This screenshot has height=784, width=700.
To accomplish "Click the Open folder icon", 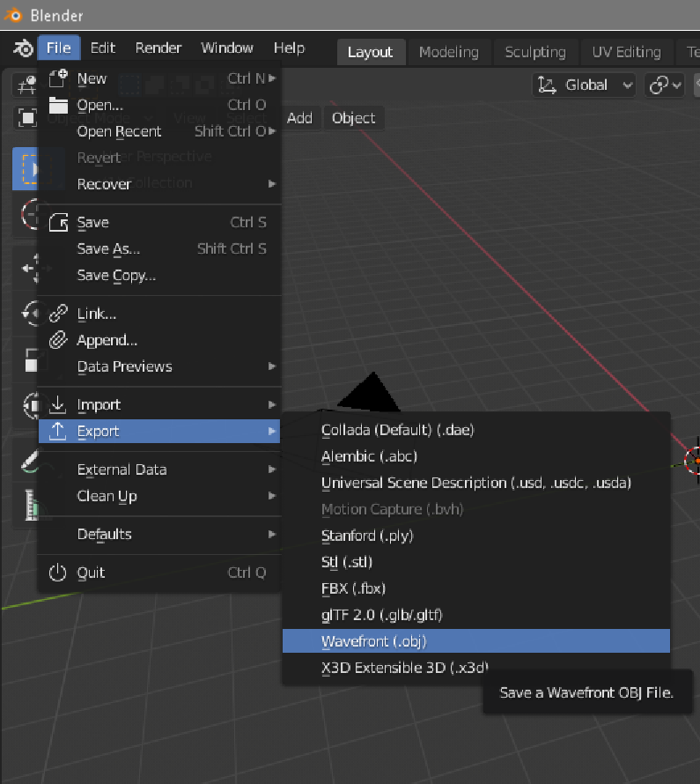I will (58, 105).
